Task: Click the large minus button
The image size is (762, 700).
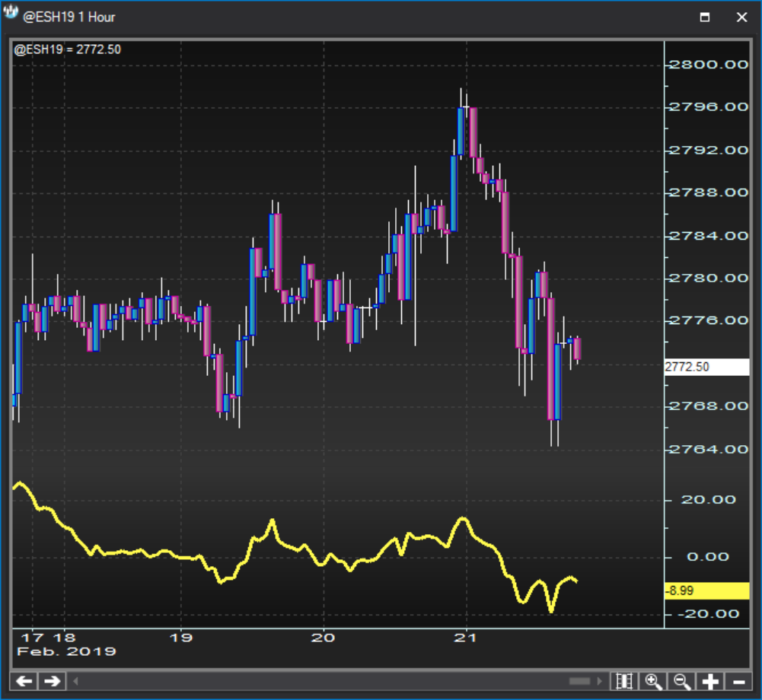Action: click(x=738, y=681)
